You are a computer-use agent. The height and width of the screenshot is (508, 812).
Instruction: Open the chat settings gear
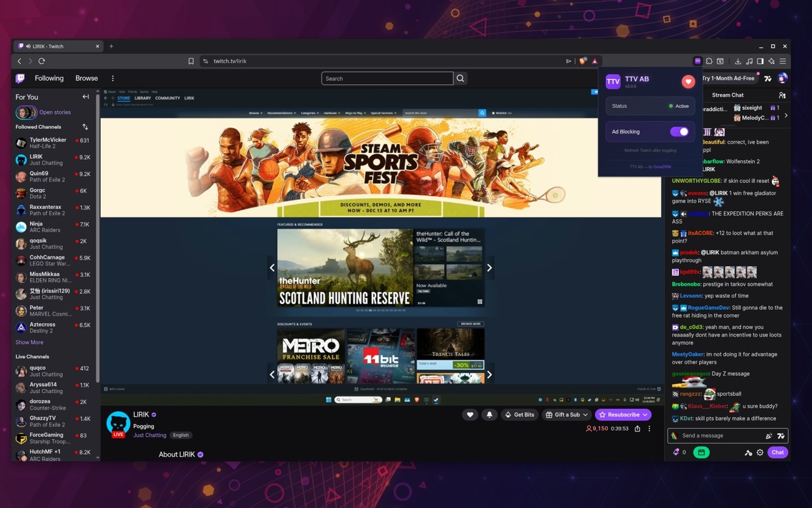tap(759, 452)
